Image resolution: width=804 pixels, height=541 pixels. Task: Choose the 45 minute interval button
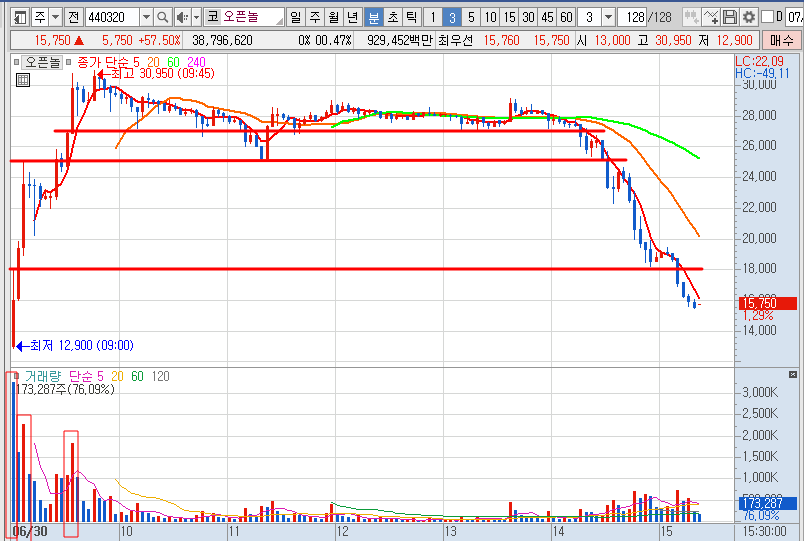[x=547, y=17]
